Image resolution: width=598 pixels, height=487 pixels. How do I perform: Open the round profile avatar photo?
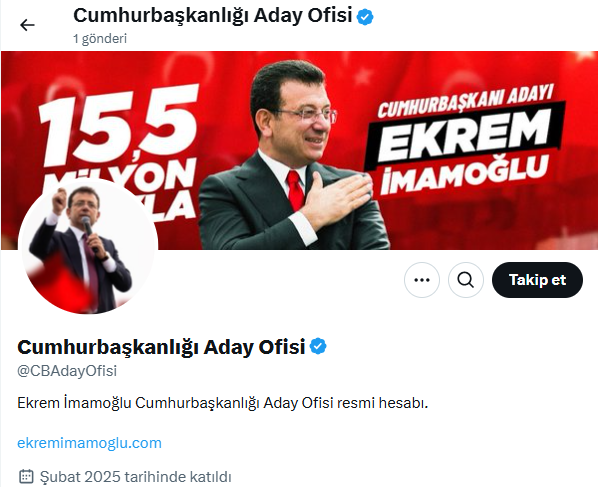[x=88, y=247]
